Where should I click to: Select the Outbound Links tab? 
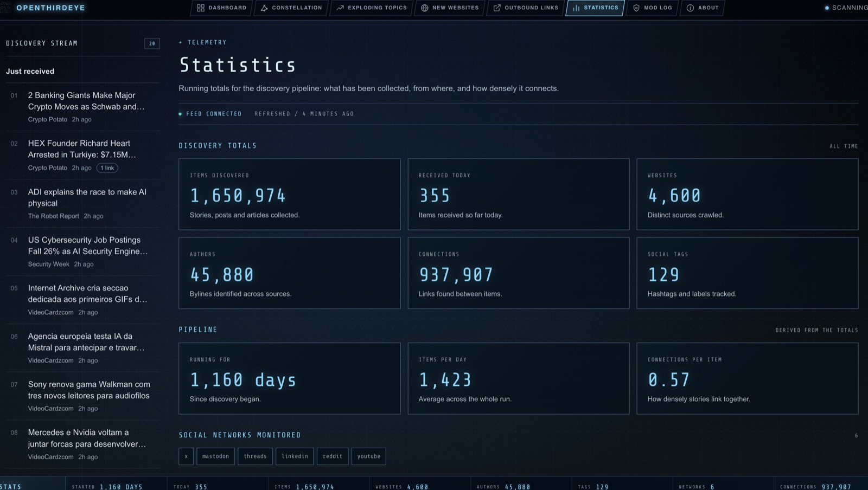(526, 8)
